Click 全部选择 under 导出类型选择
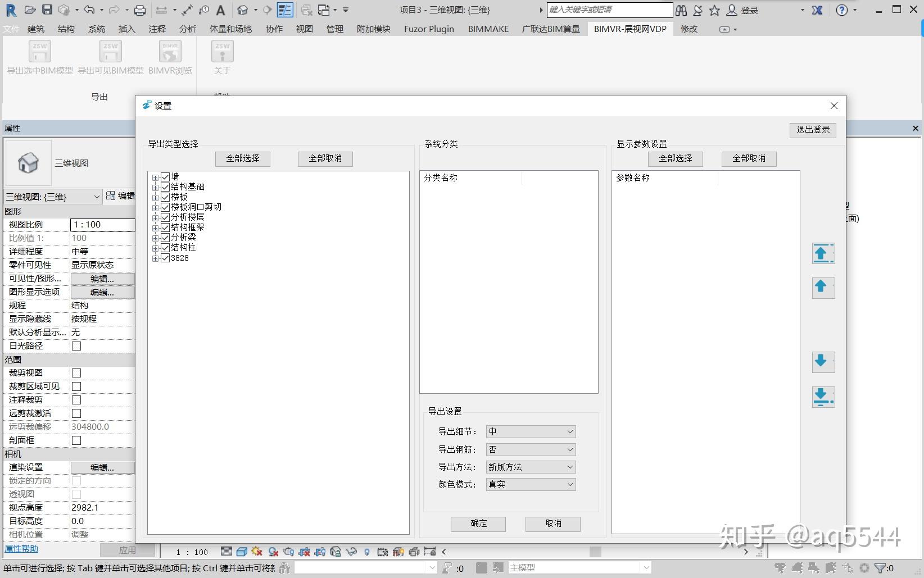 (x=243, y=158)
